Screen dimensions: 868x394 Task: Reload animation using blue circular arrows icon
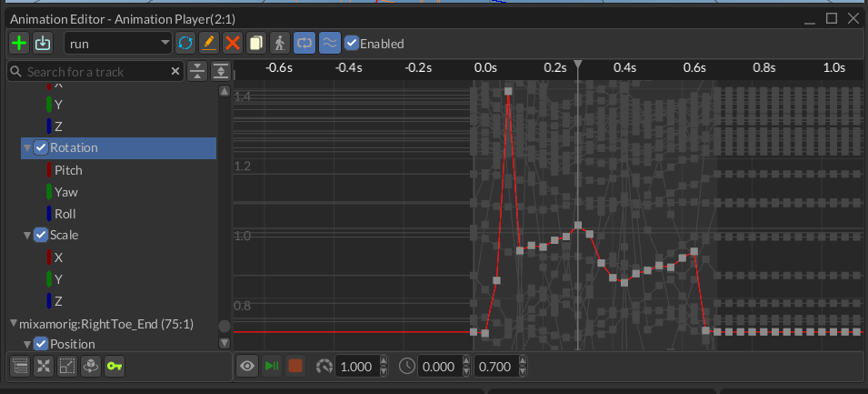[185, 44]
